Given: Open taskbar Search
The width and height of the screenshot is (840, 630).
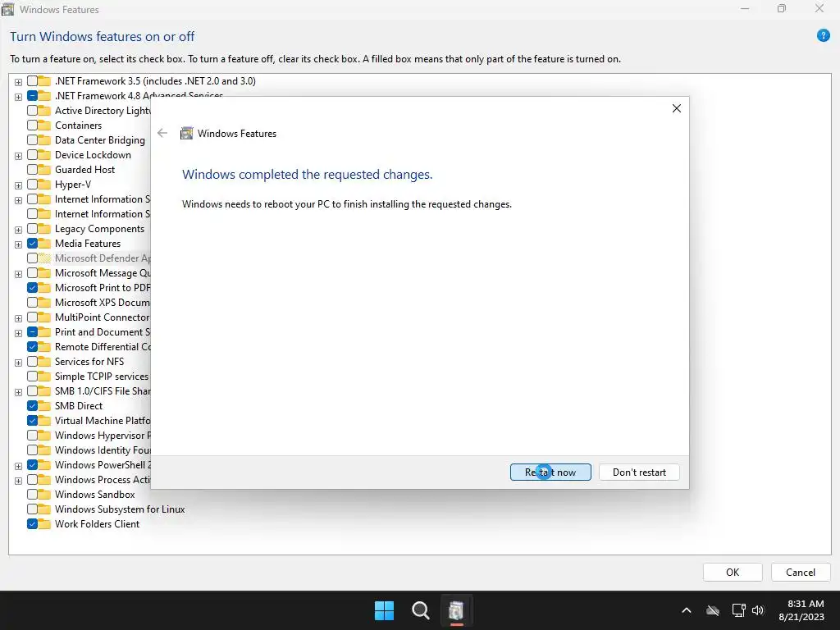Looking at the screenshot, I should click(x=421, y=610).
